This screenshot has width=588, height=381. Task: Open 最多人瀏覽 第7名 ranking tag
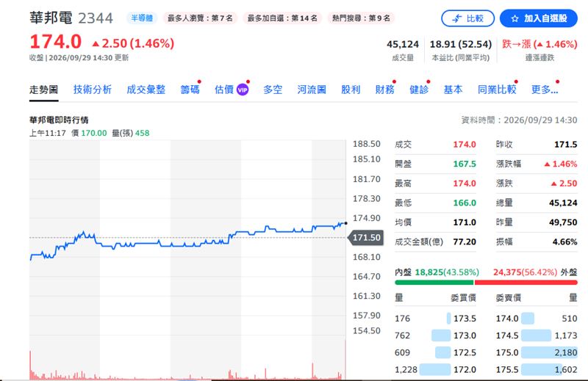tap(200, 18)
